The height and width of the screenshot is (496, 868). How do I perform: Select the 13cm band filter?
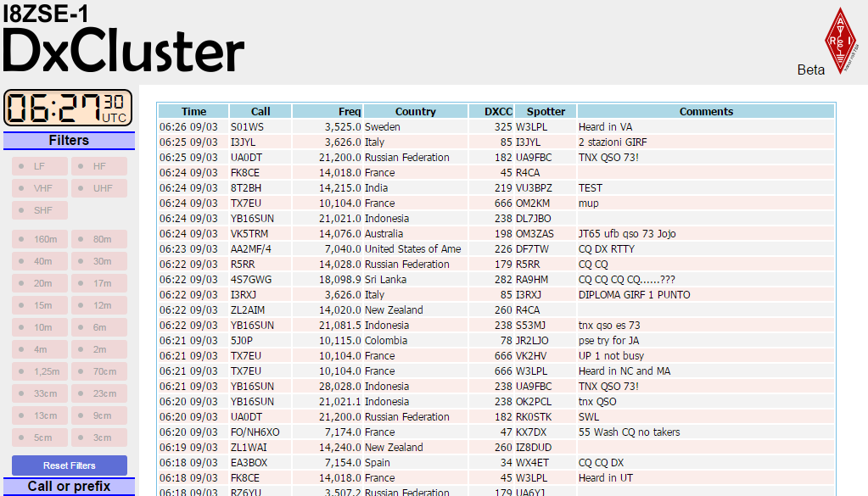tap(40, 415)
